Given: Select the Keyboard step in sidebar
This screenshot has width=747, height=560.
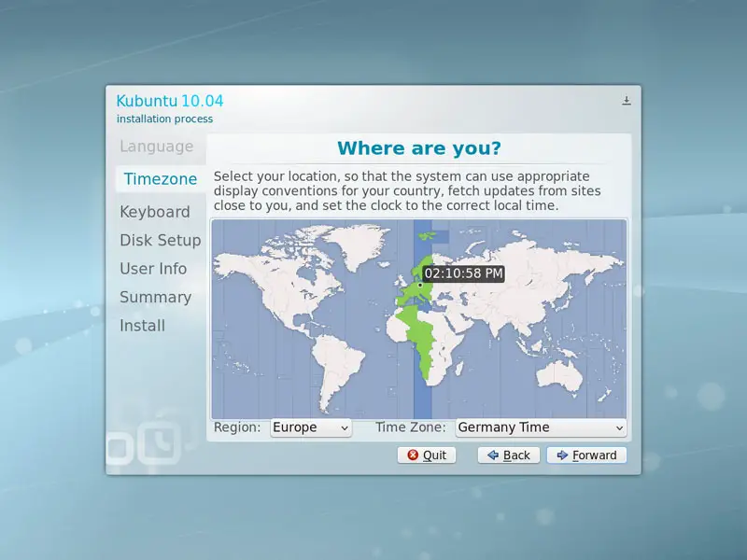Looking at the screenshot, I should pyautogui.click(x=155, y=212).
